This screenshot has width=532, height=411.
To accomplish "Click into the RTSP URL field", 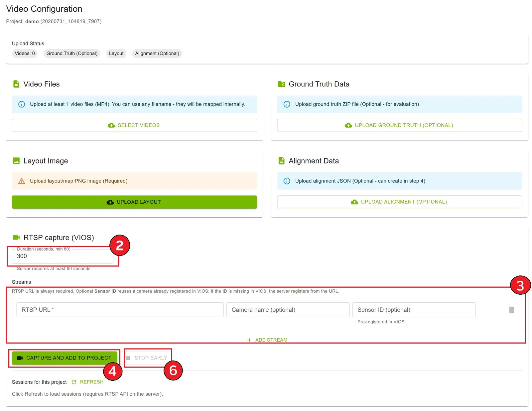I will coord(120,310).
